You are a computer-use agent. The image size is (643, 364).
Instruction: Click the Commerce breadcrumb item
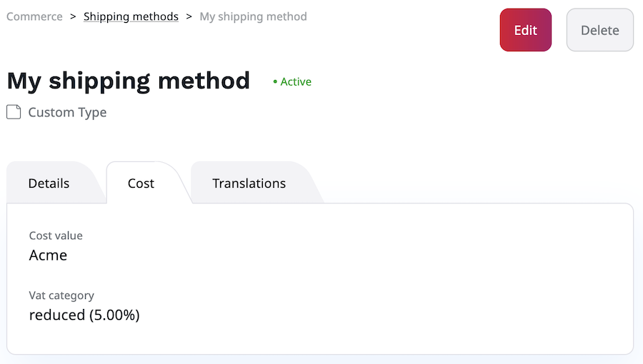(x=34, y=16)
